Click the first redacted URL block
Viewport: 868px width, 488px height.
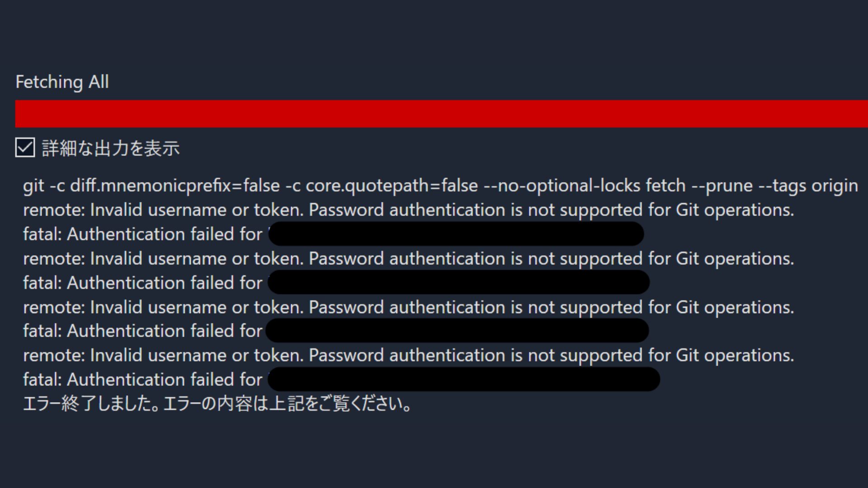tap(456, 234)
